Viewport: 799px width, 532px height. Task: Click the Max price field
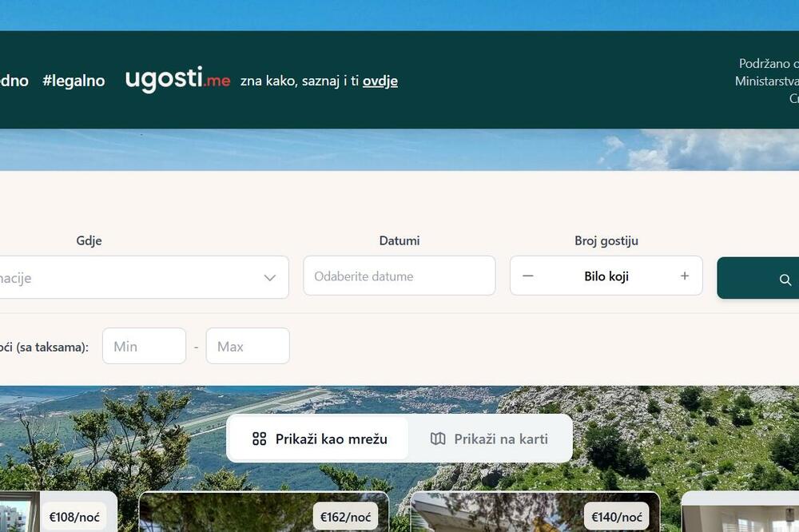[248, 346]
